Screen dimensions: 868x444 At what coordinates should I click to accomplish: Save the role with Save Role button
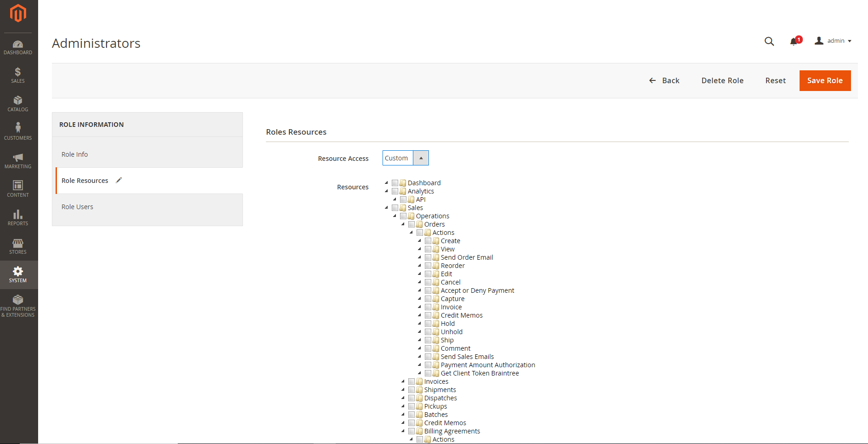(825, 80)
